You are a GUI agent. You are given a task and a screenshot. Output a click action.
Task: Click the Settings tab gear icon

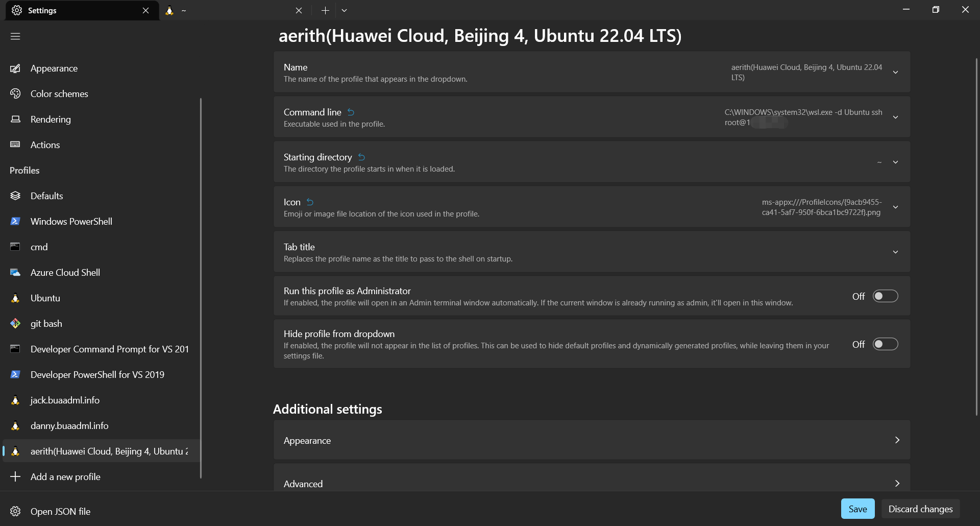point(17,10)
